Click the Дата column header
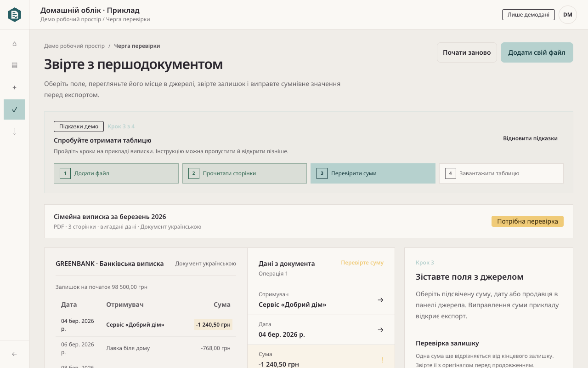 tap(69, 305)
